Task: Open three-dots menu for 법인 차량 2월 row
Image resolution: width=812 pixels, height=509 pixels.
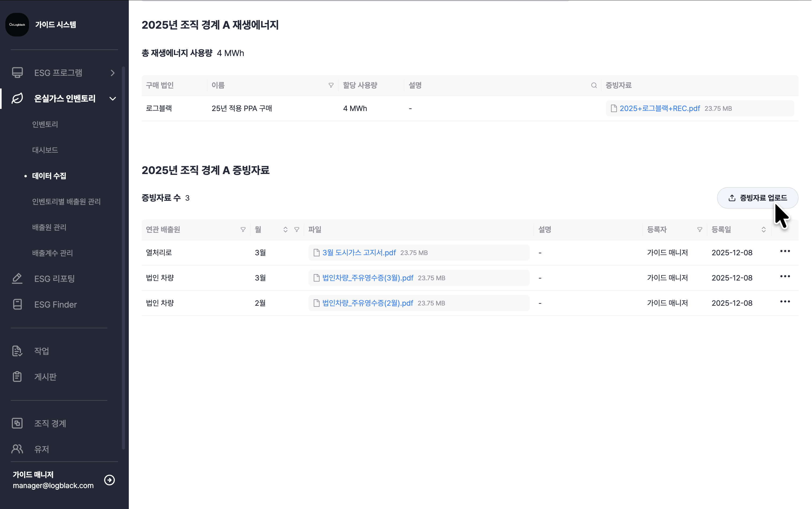Action: tap(785, 302)
